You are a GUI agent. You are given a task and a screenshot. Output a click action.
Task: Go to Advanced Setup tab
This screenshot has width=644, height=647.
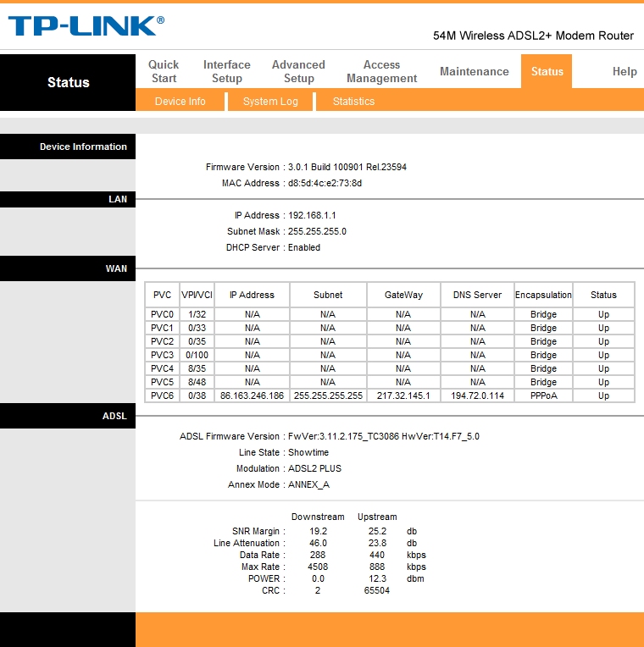pos(298,71)
